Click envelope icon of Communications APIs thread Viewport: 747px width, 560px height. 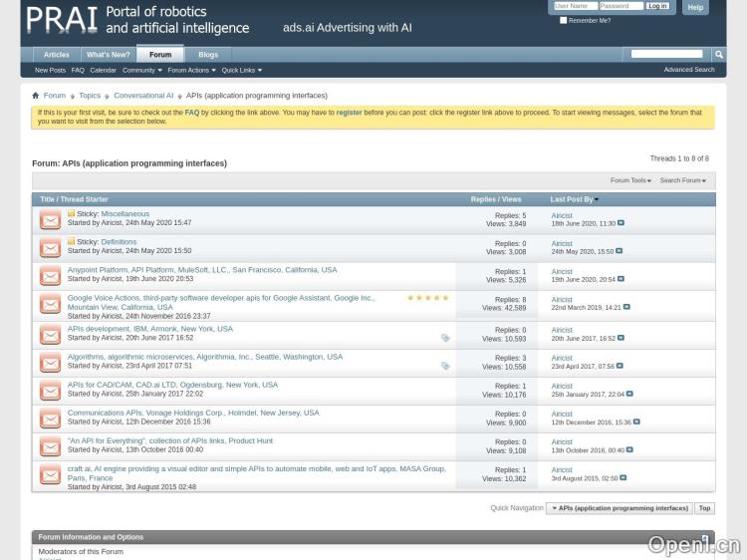tap(50, 419)
